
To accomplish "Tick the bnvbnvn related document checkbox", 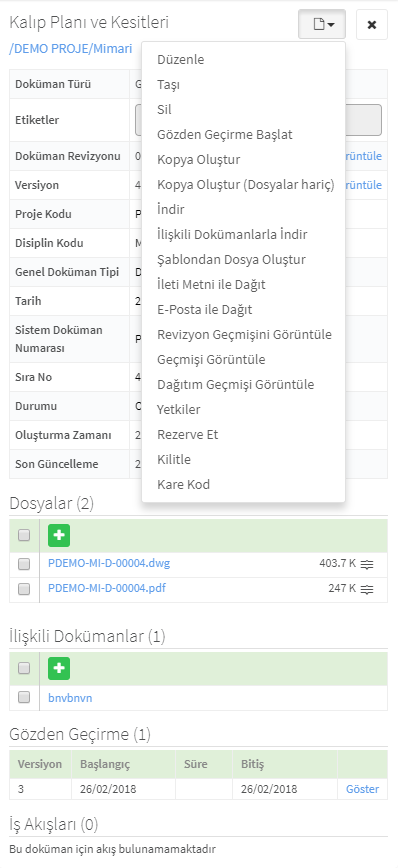I will [x=24, y=698].
